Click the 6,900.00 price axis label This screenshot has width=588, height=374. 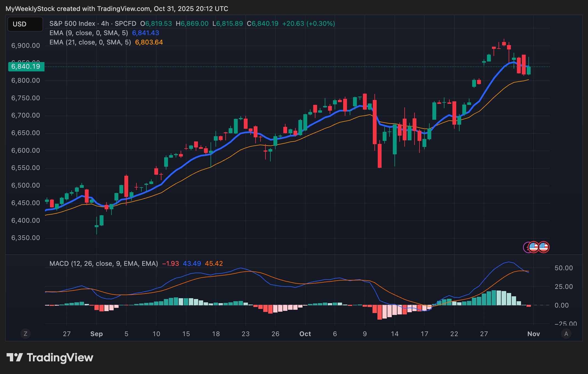pos(26,46)
